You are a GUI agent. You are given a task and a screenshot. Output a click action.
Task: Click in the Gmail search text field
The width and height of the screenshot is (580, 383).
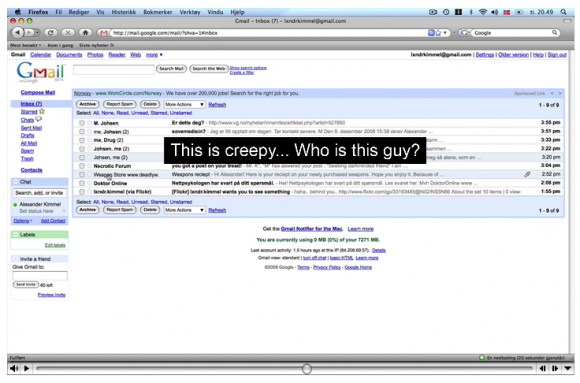[x=114, y=69]
